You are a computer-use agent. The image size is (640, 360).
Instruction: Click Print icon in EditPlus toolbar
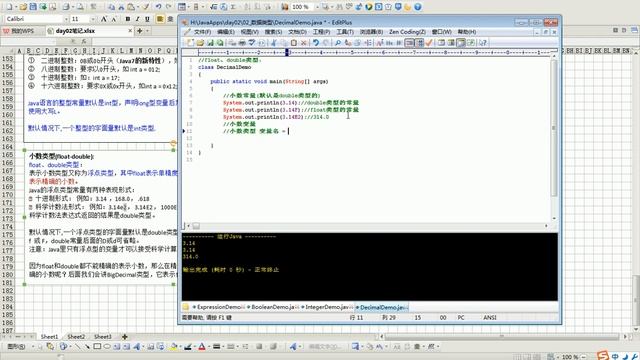[x=242, y=42]
